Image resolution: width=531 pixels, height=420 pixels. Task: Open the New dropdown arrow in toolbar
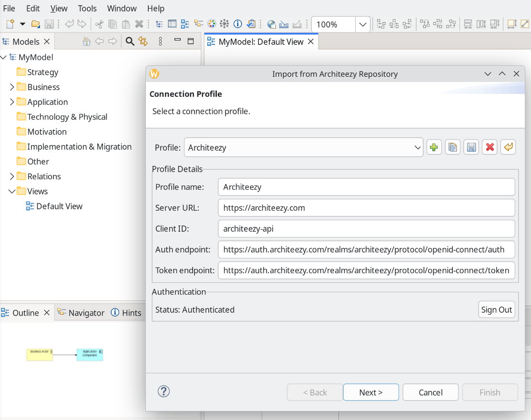tap(23, 24)
